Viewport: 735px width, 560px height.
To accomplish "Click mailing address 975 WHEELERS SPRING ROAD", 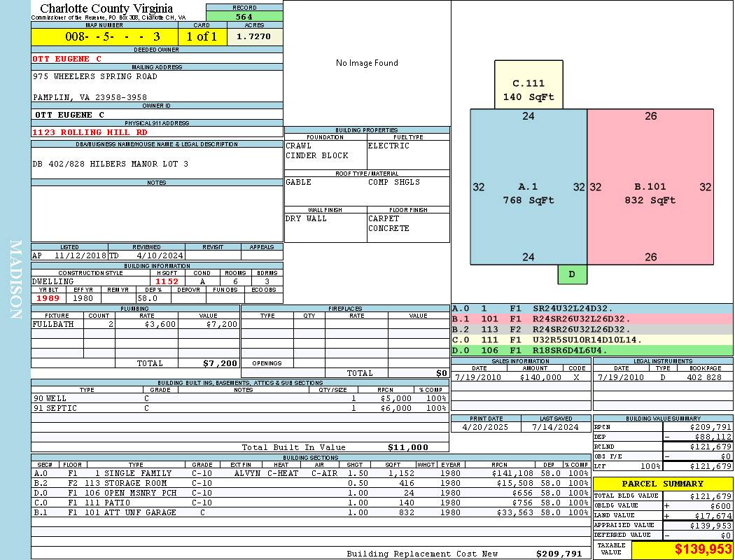I will pos(94,76).
